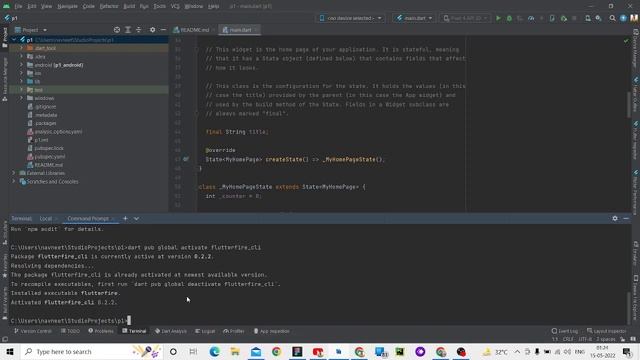Open the Problems tool window

101,331
